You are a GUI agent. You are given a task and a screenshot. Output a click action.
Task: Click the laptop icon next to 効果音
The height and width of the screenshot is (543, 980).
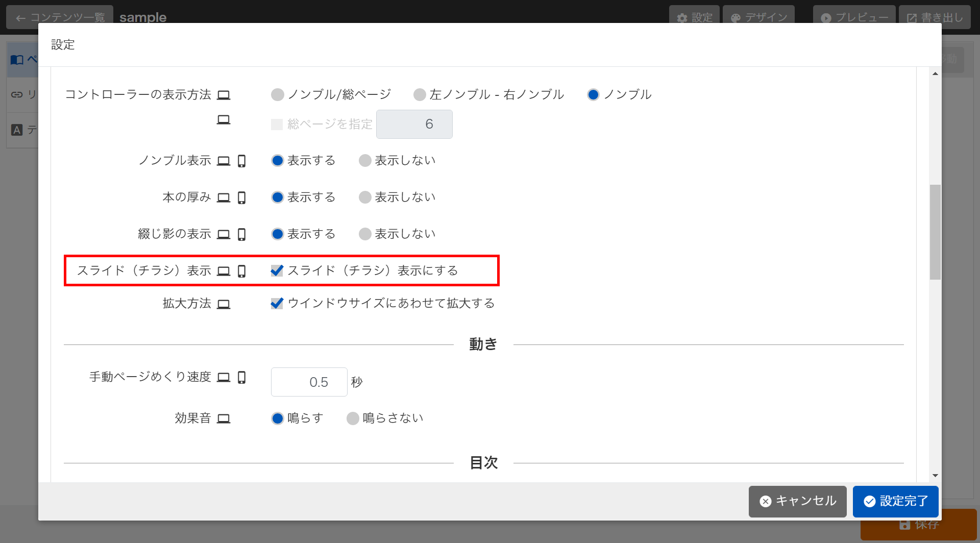point(224,418)
